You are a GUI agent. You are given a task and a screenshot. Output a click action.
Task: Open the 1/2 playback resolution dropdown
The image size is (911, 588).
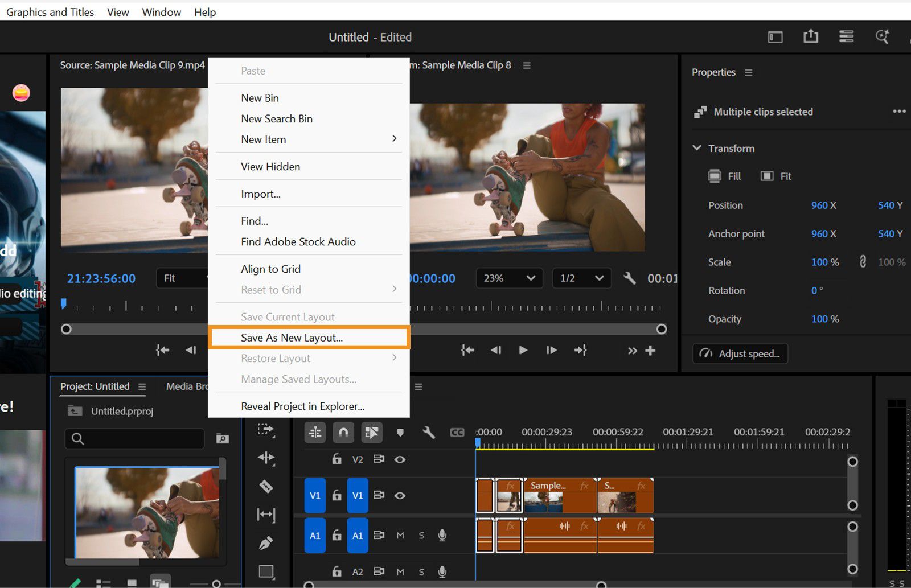pos(581,278)
